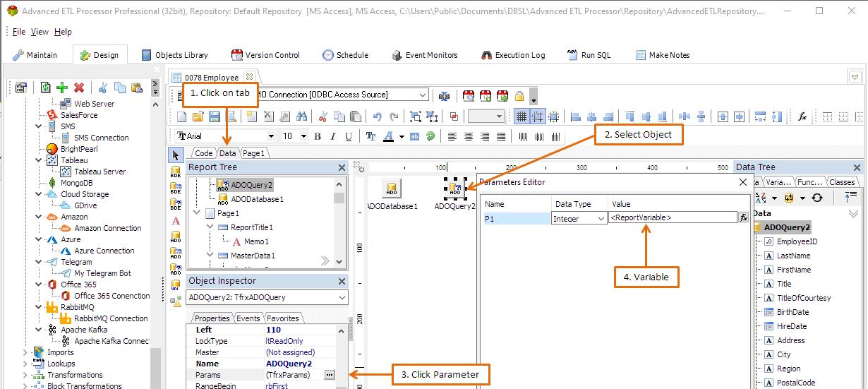Screen dimensions: 868x389
Task: Click the Redo arrow in the designer toolbar
Action: point(394,116)
